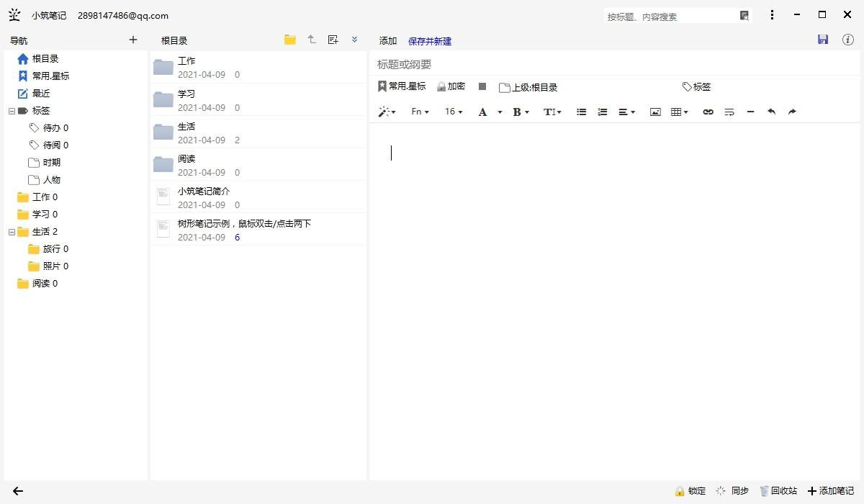Toggle the 常用.星标 star mark on note
Screen dimensions: 864x504
(402, 86)
